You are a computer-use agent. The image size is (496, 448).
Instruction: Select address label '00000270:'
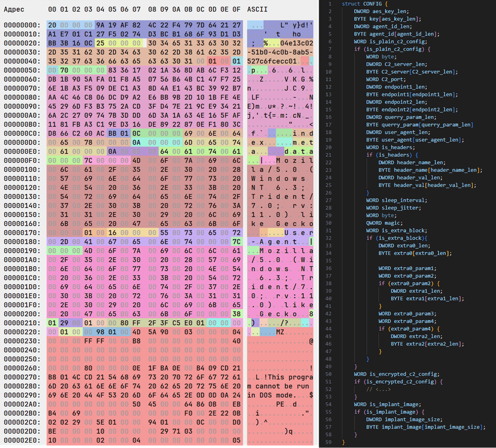pyautogui.click(x=22, y=377)
